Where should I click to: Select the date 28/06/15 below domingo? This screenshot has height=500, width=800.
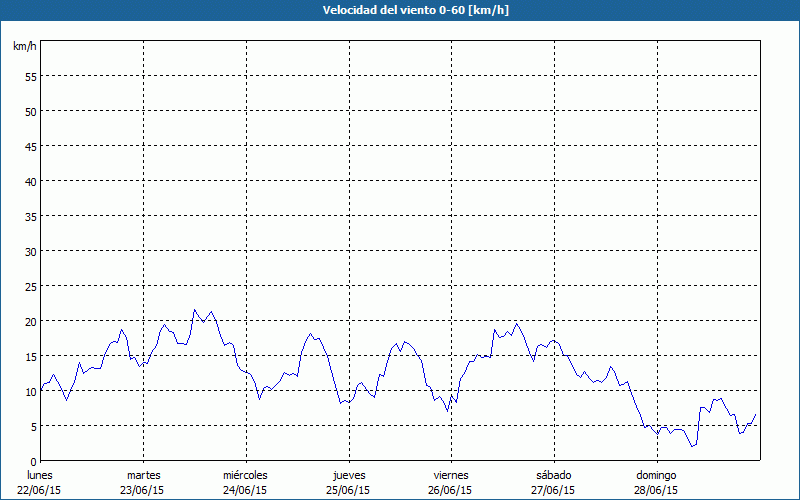click(656, 490)
